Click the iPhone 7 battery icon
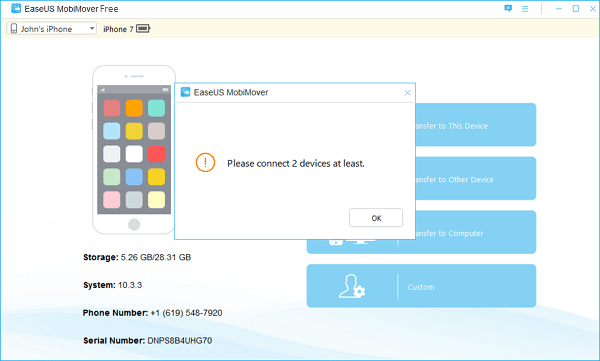Image resolution: width=600 pixels, height=361 pixels. click(143, 29)
